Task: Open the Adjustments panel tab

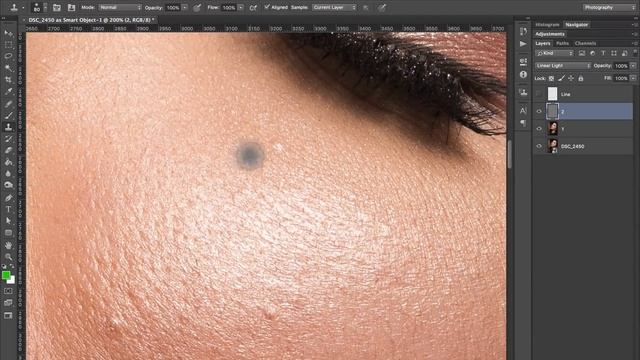Action: click(x=550, y=34)
